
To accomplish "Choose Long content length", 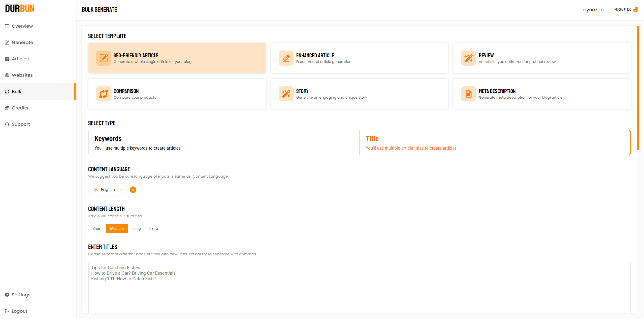I will coord(136,228).
